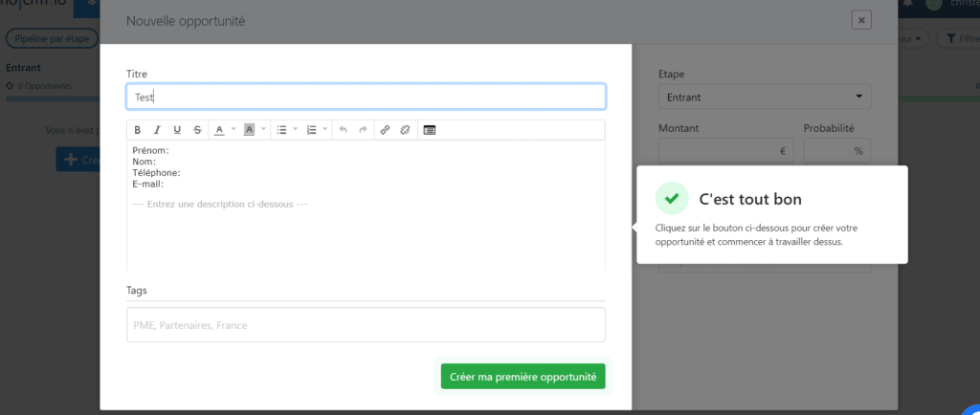
Task: Apply strikethrough formatting in editor toolbar
Action: 197,130
